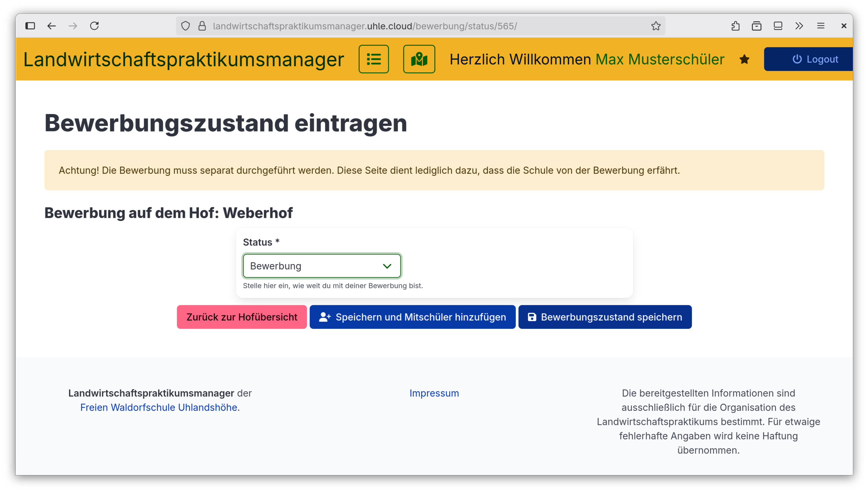Click inside the browser address bar
The width and height of the screenshot is (868, 492).
pyautogui.click(x=372, y=25)
